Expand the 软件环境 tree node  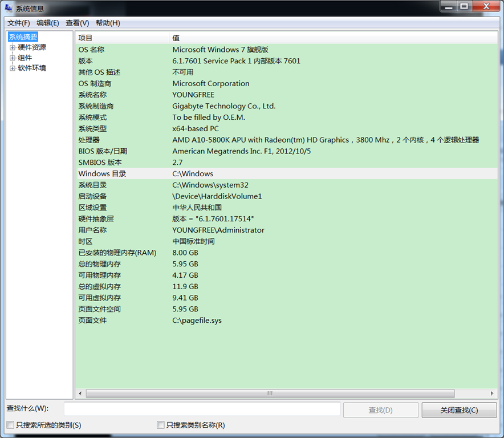13,68
